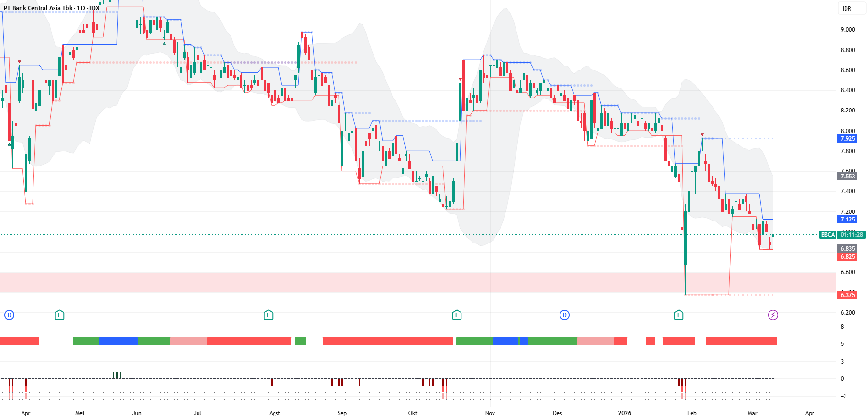The height and width of the screenshot is (420, 868).
Task: Click the Mei label on time axis
Action: pyautogui.click(x=79, y=413)
